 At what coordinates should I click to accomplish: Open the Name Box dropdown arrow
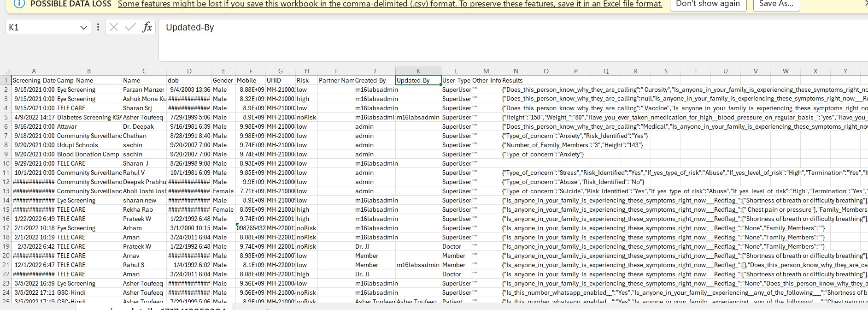(x=83, y=28)
